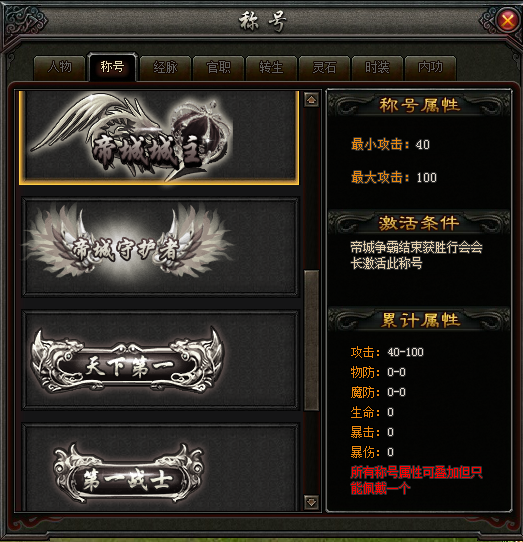
Task: Click the active 称号 tab
Action: pyautogui.click(x=112, y=66)
